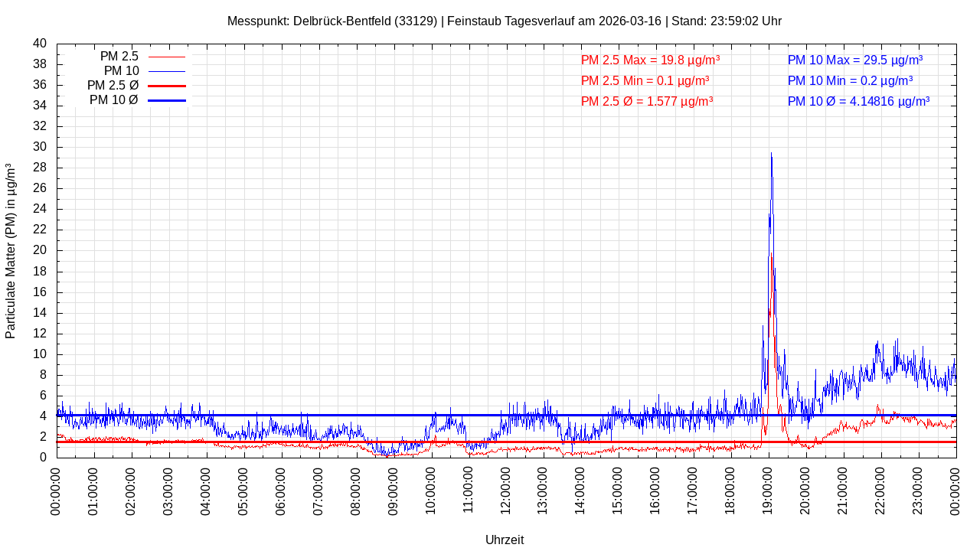Select the PM 10 Min = 0.2 µg/m³ text
The image size is (980, 551).
[x=850, y=80]
